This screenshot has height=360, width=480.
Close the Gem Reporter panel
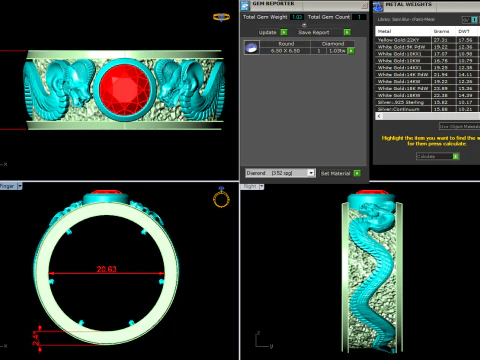click(364, 5)
